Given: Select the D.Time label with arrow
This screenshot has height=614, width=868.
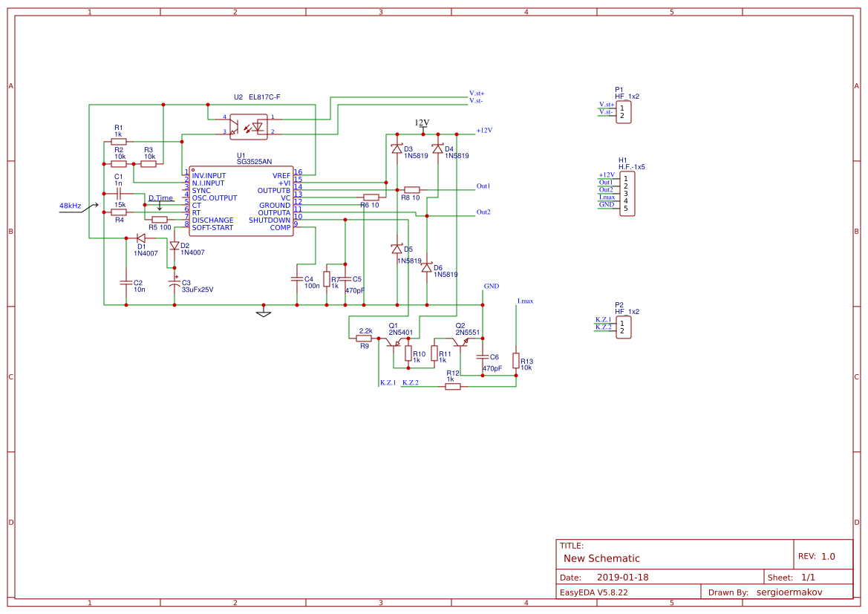Looking at the screenshot, I should click(x=161, y=197).
